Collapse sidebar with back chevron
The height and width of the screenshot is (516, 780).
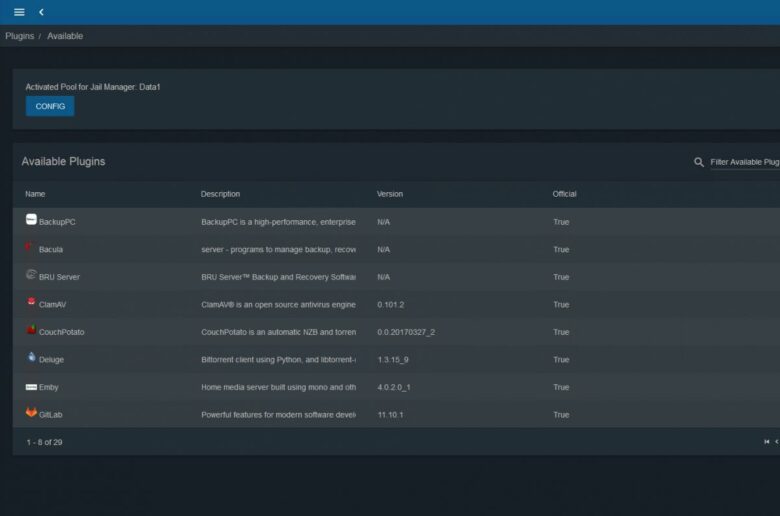[x=41, y=12]
